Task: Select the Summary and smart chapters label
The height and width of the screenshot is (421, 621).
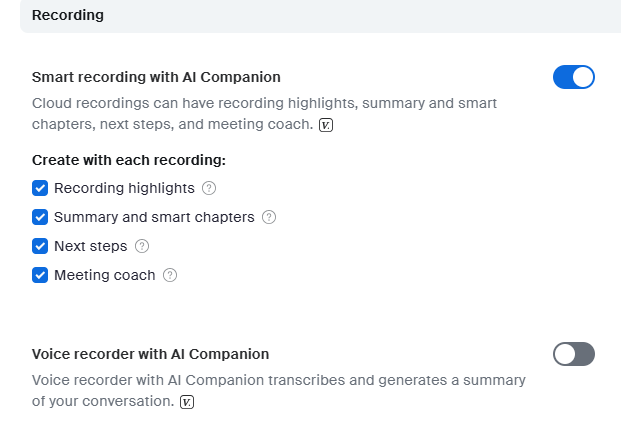Action: coord(154,217)
